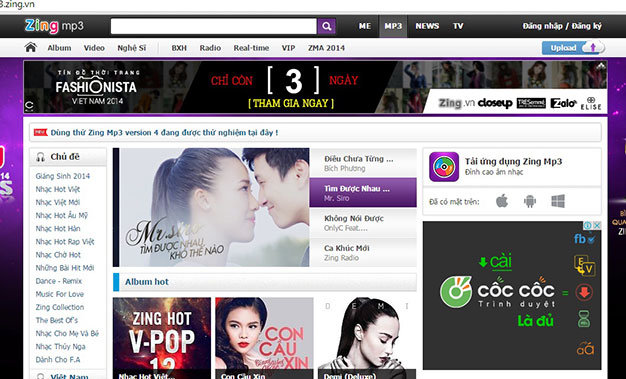
Task: Open the BXH menu item
Action: [x=179, y=48]
